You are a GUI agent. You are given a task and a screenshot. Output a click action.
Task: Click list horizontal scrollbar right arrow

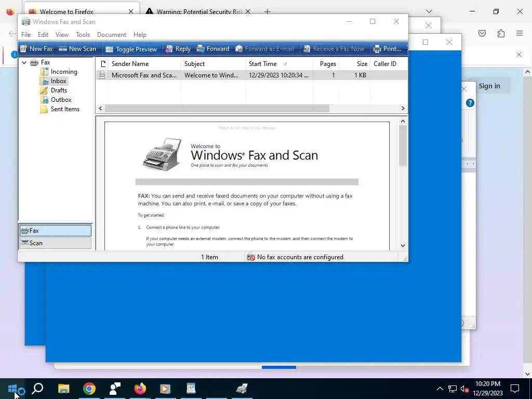tap(403, 108)
